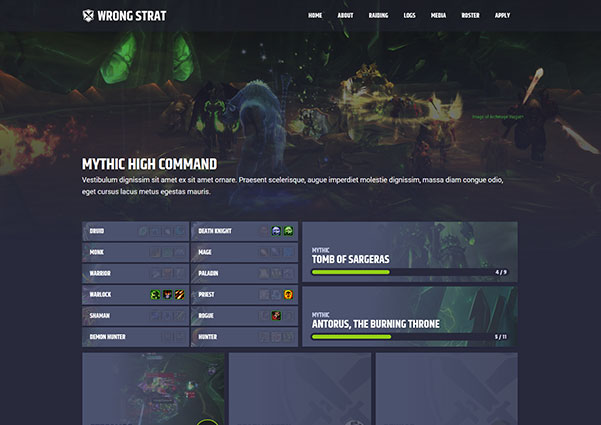Image resolution: width=601 pixels, height=425 pixels.
Task: Click the Mythic High Command heading
Action: click(x=149, y=164)
